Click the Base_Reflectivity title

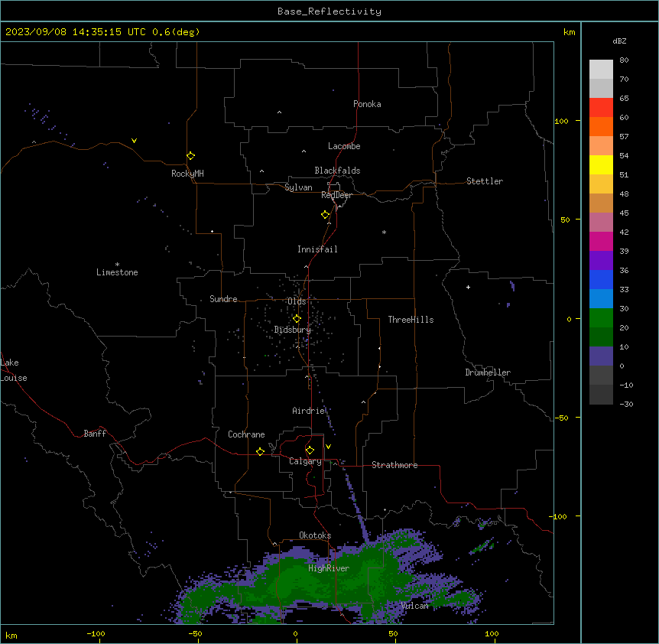click(x=329, y=11)
